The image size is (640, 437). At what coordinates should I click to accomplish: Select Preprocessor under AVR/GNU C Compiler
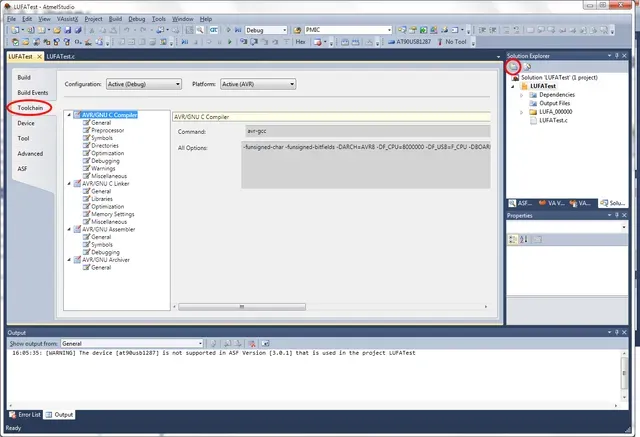click(107, 130)
